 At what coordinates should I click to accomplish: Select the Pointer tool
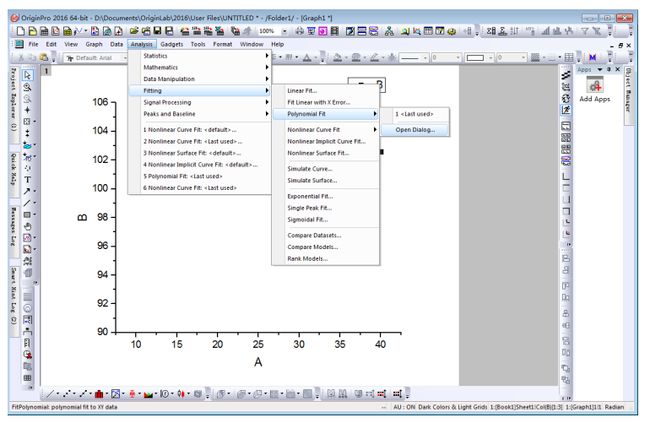[x=27, y=75]
